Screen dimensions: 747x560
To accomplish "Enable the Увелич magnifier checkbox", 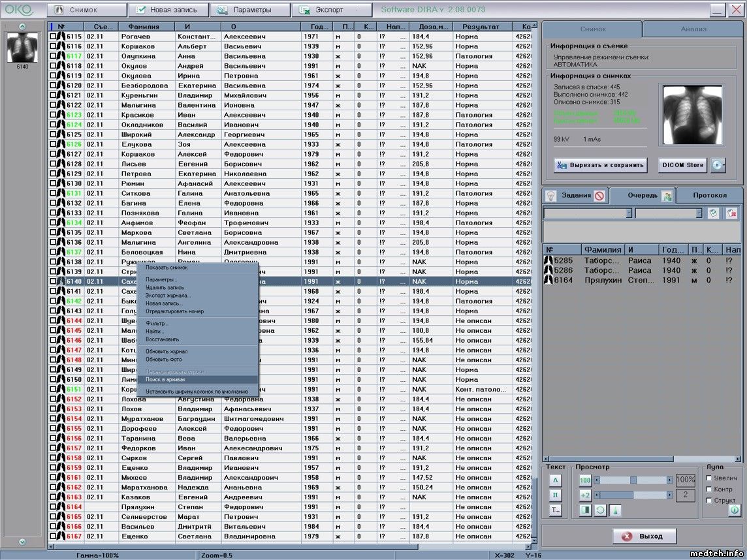I will coord(710,478).
